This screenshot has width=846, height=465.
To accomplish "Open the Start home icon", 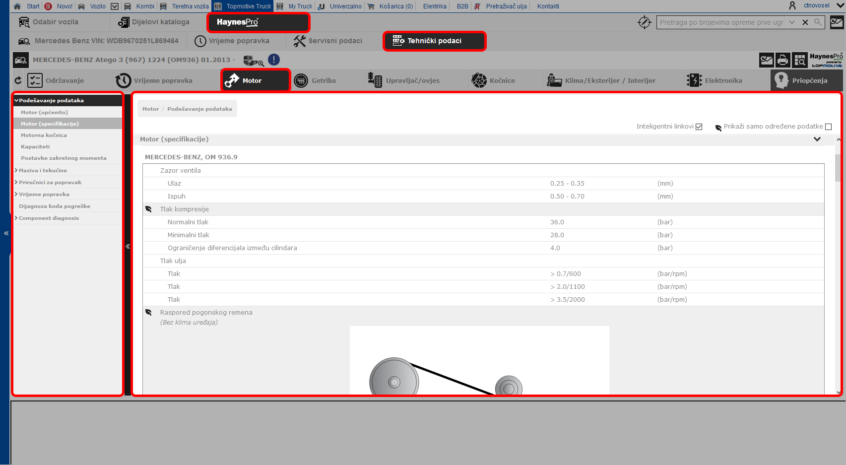I will [x=17, y=6].
